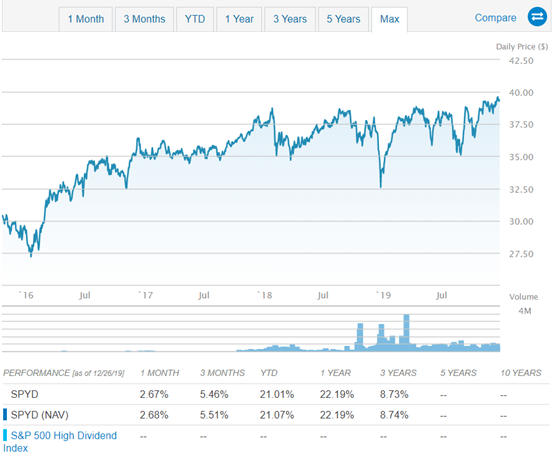Click the 30.00 price axis label
The height and width of the screenshot is (456, 554).
tap(521, 222)
